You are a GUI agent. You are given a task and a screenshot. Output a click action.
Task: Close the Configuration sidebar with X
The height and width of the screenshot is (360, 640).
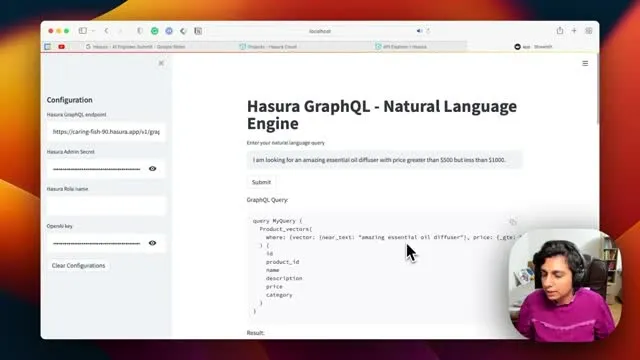coord(161,63)
